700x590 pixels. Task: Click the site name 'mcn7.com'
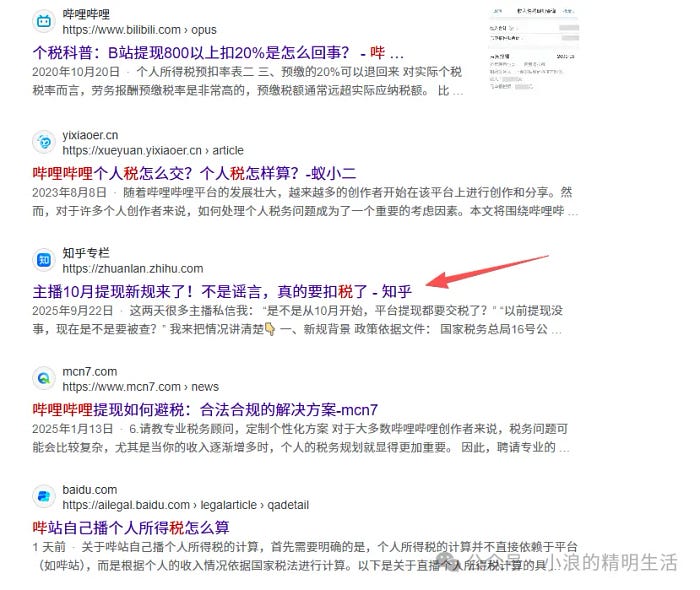tap(90, 371)
